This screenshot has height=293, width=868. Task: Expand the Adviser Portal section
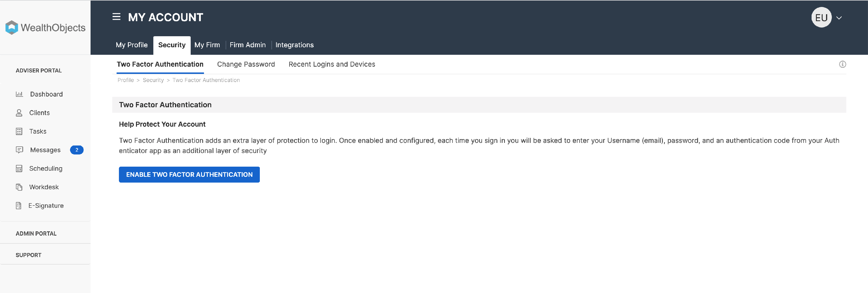(x=39, y=70)
